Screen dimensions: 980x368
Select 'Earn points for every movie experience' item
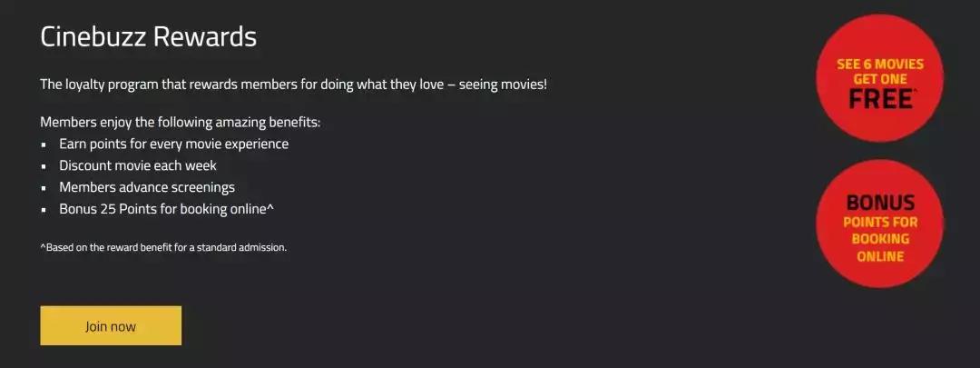[x=173, y=144]
